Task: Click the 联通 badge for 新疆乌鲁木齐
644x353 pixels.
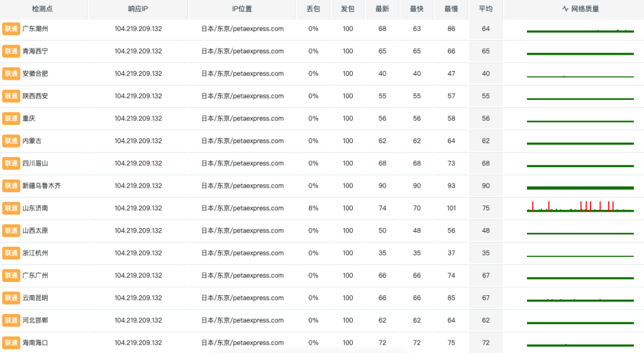Action: [x=11, y=186]
